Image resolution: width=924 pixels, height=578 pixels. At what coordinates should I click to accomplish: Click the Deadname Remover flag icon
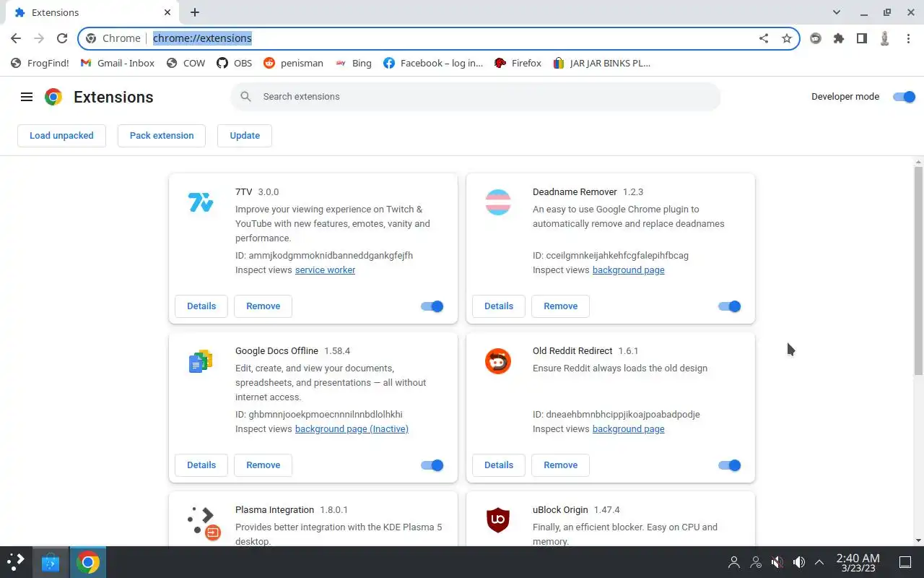coord(498,202)
